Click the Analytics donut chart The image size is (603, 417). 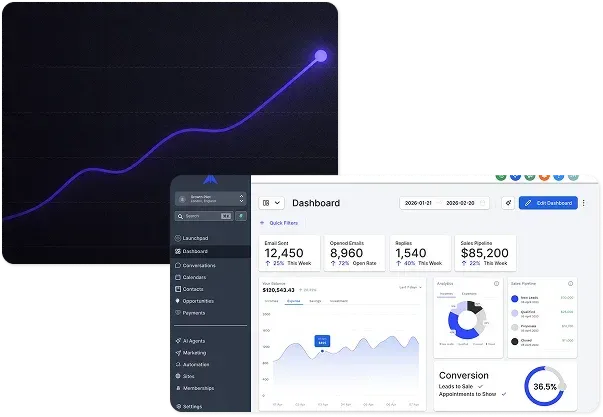point(467,320)
